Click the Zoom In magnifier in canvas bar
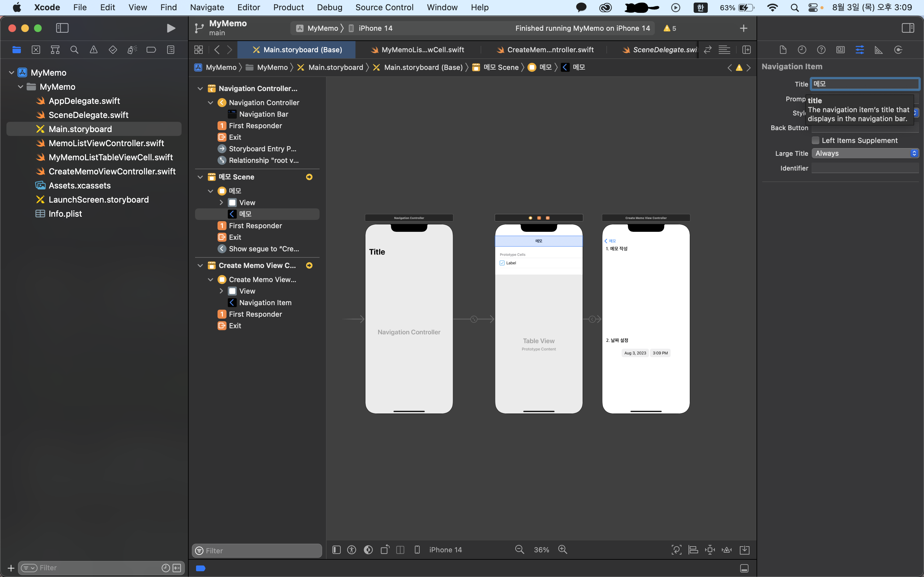 point(562,549)
